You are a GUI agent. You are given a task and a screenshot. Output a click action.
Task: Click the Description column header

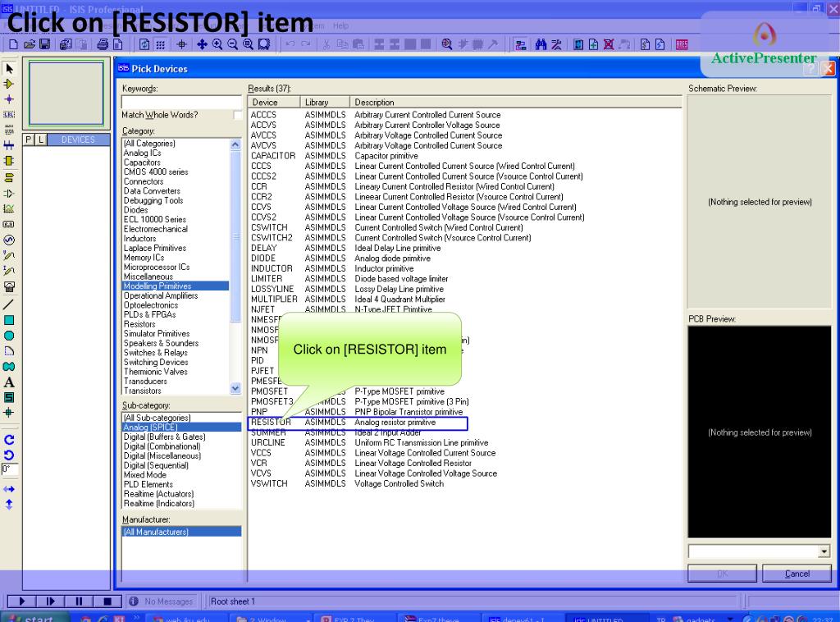[517, 103]
